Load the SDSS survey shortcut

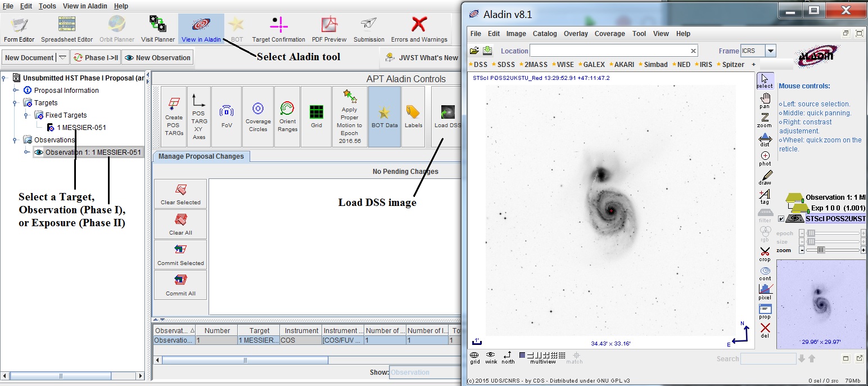pyautogui.click(x=503, y=65)
